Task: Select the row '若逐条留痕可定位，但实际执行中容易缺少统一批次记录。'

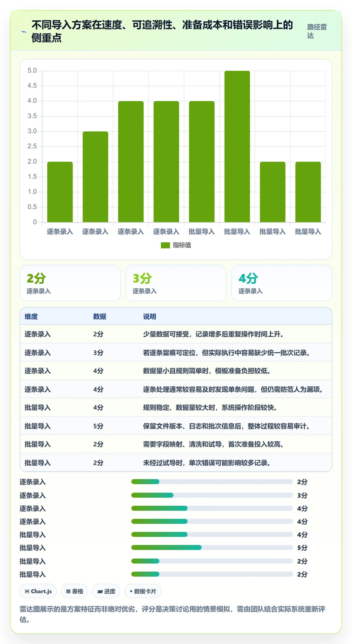Action: tap(176, 353)
